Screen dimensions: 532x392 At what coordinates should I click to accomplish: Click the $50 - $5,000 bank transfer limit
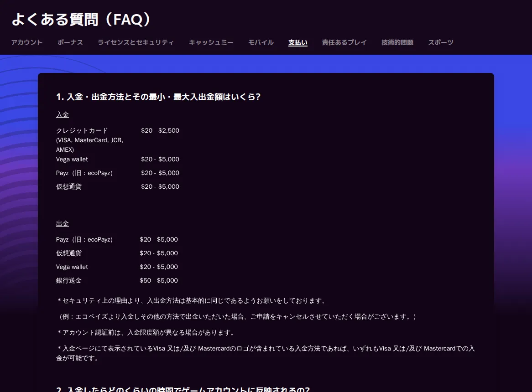pos(159,280)
